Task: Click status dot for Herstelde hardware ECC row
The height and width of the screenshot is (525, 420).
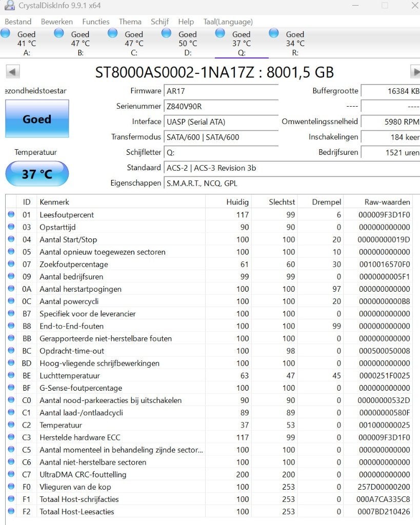Action: (11, 437)
